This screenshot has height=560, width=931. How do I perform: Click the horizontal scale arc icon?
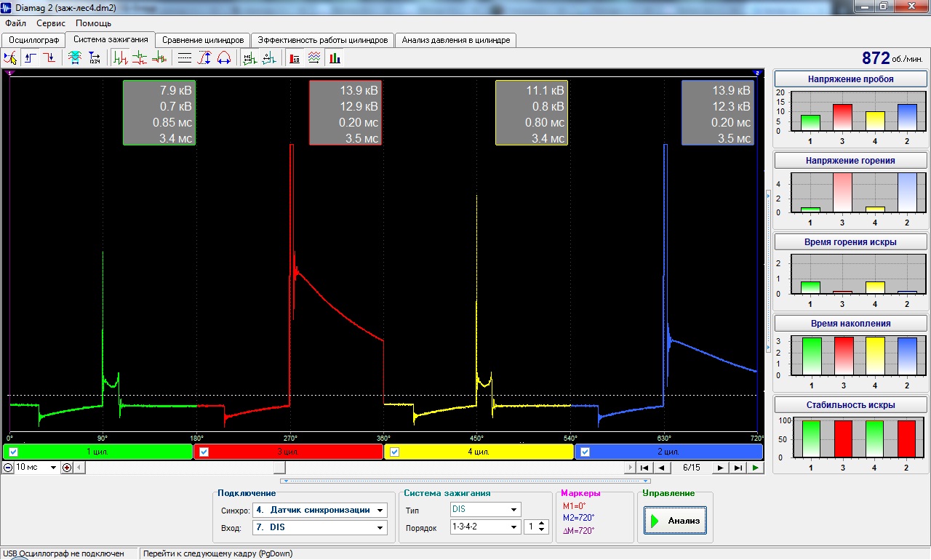(224, 58)
